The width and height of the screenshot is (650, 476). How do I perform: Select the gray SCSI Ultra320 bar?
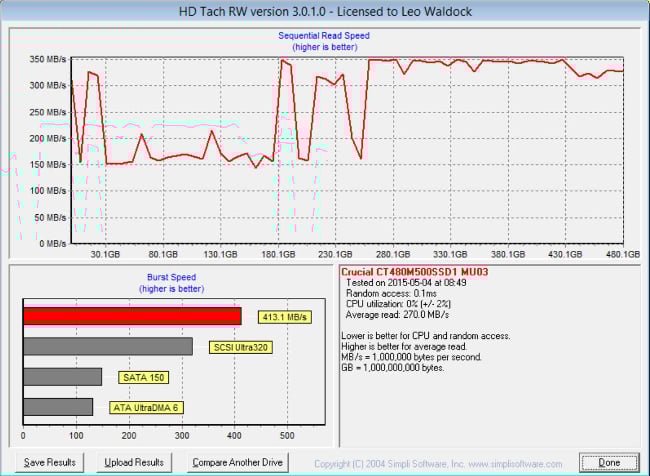pos(108,346)
